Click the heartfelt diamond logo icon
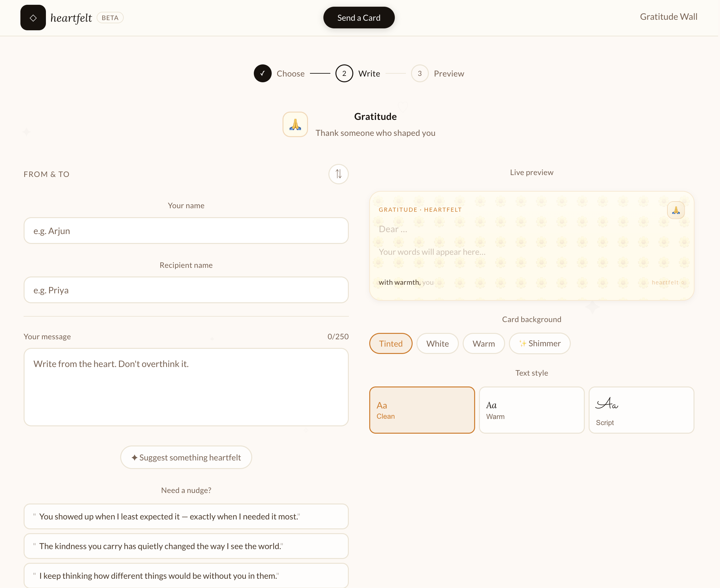 (x=33, y=18)
